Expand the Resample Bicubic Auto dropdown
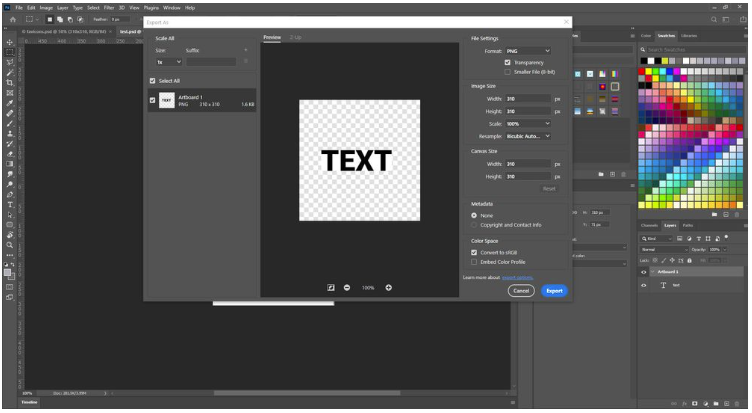The image size is (752, 413). [528, 136]
